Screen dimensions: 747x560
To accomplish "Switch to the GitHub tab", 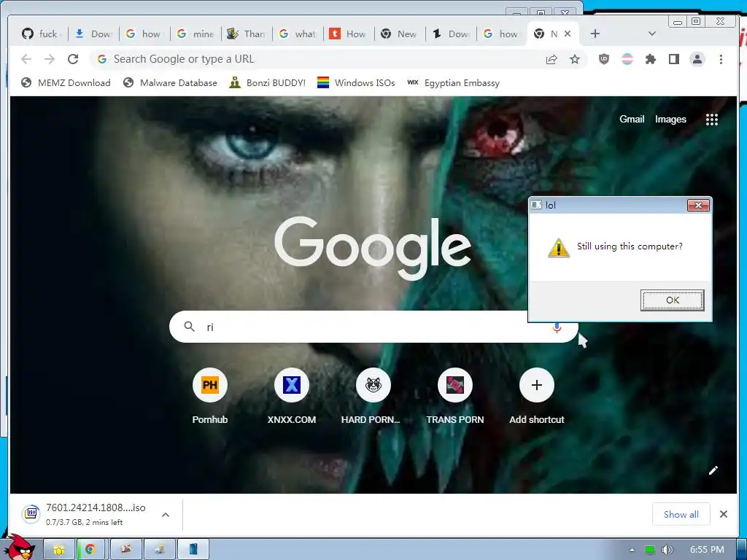I will click(42, 34).
